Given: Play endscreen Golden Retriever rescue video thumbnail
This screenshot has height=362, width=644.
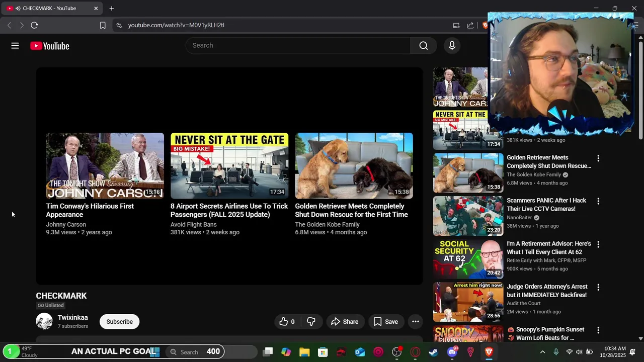Looking at the screenshot, I should click(354, 166).
